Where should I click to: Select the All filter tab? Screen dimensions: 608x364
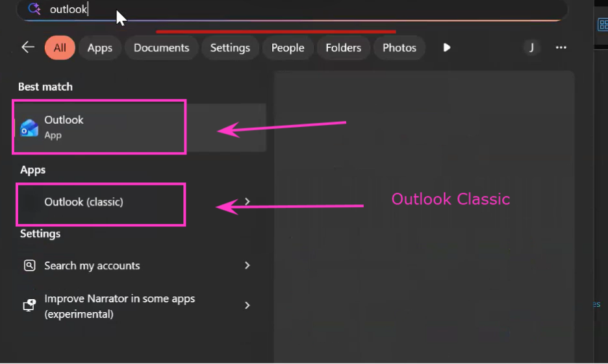pyautogui.click(x=60, y=47)
